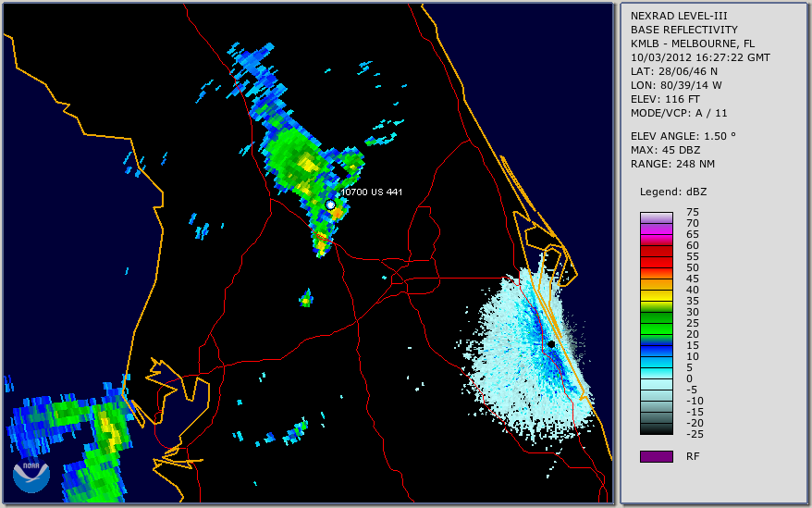Click the purple RF color swatch
This screenshot has height=508, width=812.
click(x=657, y=456)
